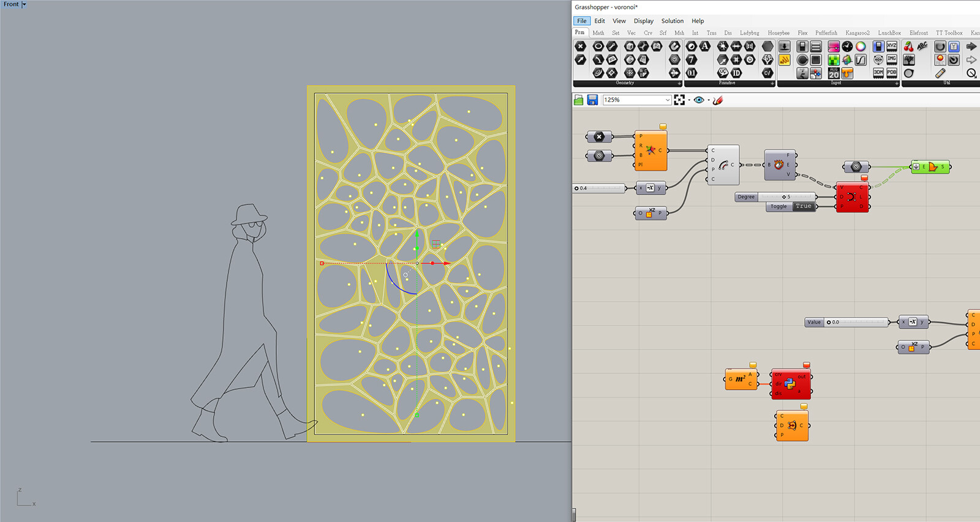Add the Colour Wheel input icon
This screenshot has height=522, width=980.
861,47
